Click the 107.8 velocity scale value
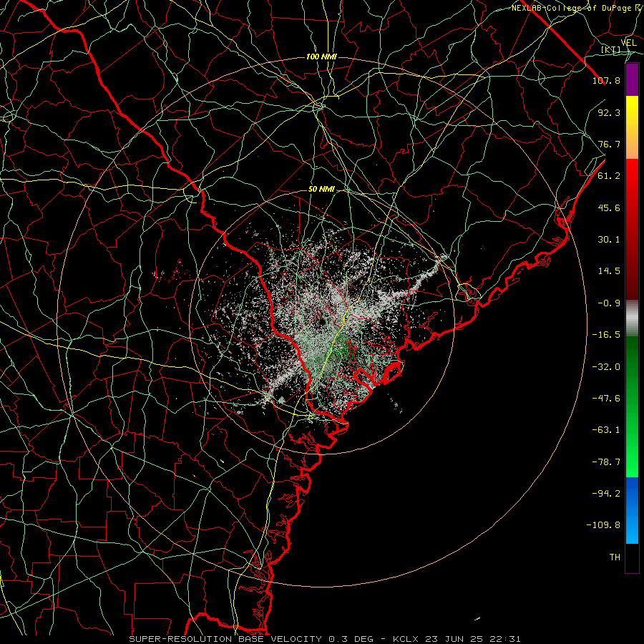Image resolution: width=644 pixels, height=644 pixels. click(x=606, y=80)
